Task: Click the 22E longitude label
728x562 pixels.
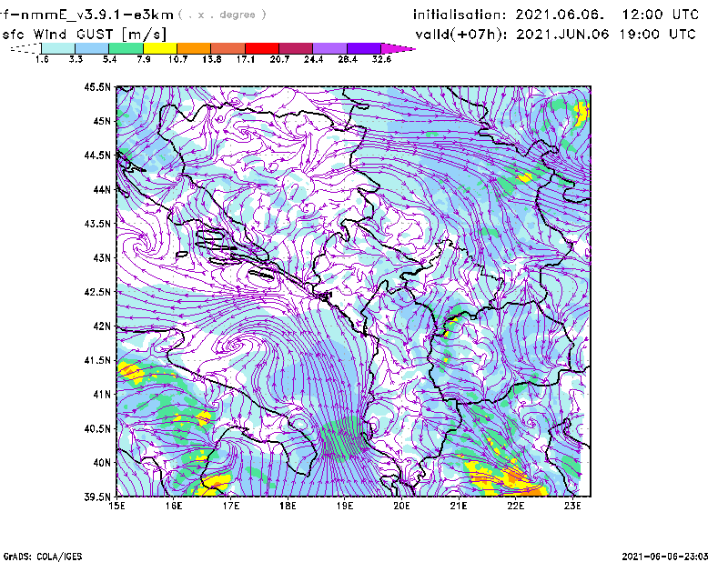Action: (515, 506)
